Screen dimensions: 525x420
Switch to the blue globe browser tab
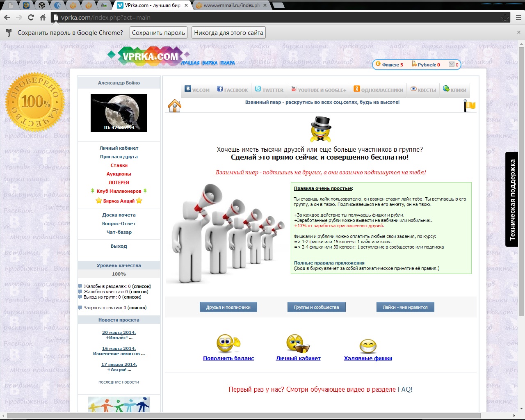tap(57, 5)
